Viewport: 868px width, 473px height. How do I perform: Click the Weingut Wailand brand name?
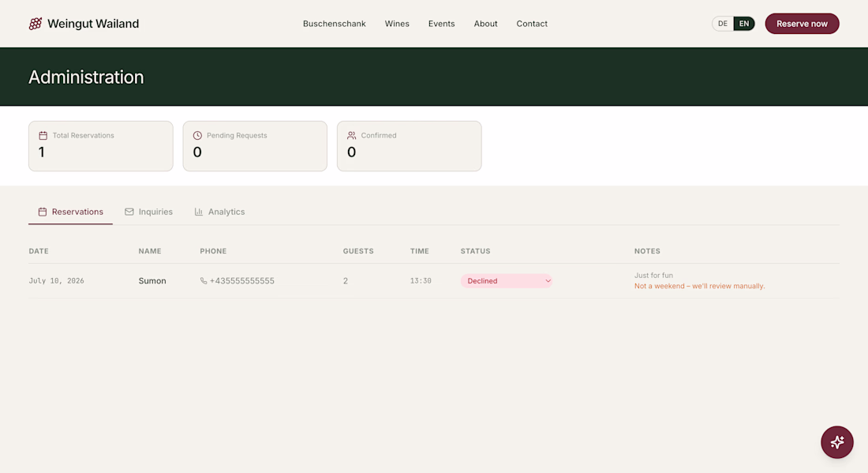point(93,23)
